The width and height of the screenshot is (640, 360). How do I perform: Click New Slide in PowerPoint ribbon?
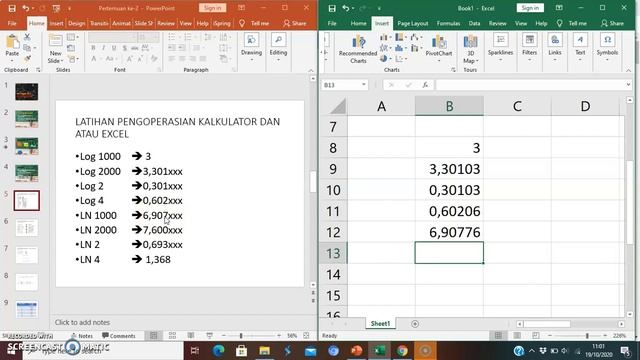56,49
